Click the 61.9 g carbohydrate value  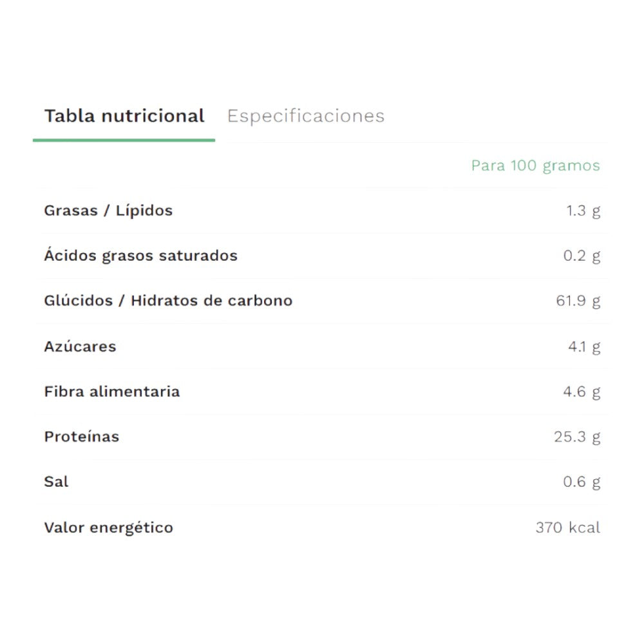(578, 301)
